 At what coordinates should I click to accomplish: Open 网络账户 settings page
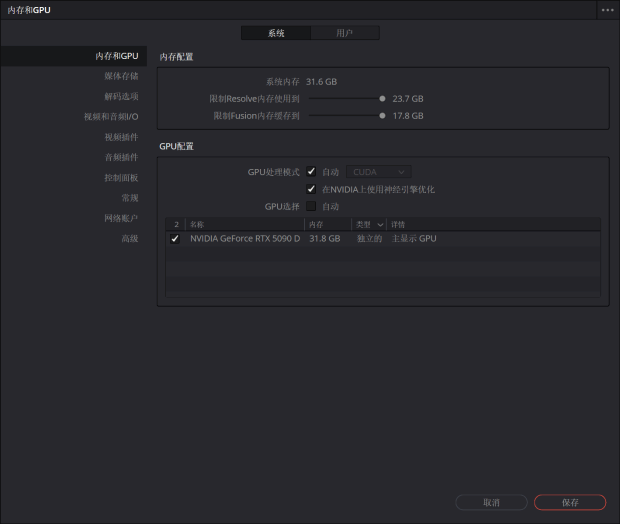pos(121,218)
